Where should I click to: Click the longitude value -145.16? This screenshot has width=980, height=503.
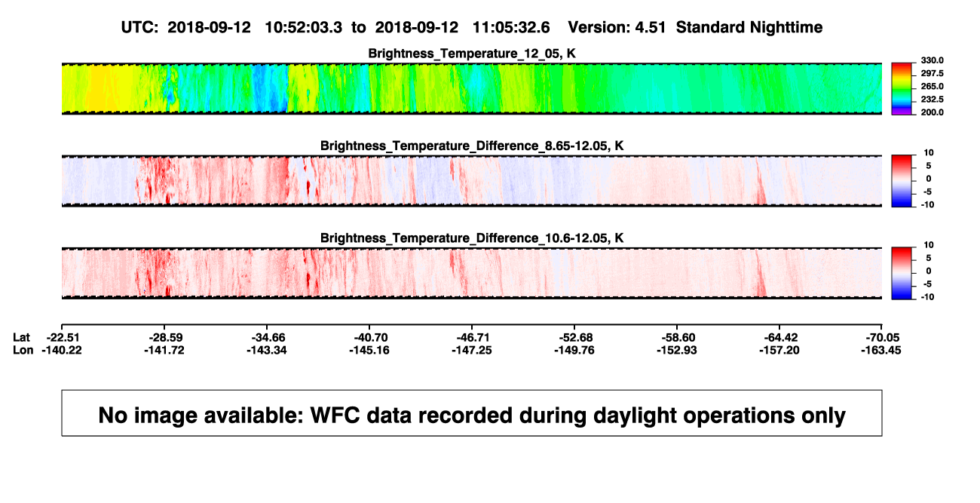(x=371, y=350)
